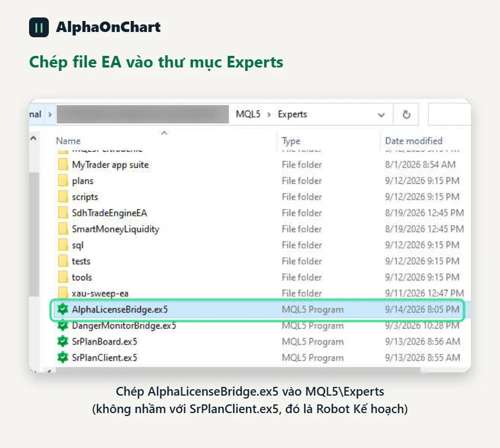Click the AlphaOnChart logo icon
Viewport: 500px width, 448px height.
click(x=39, y=27)
